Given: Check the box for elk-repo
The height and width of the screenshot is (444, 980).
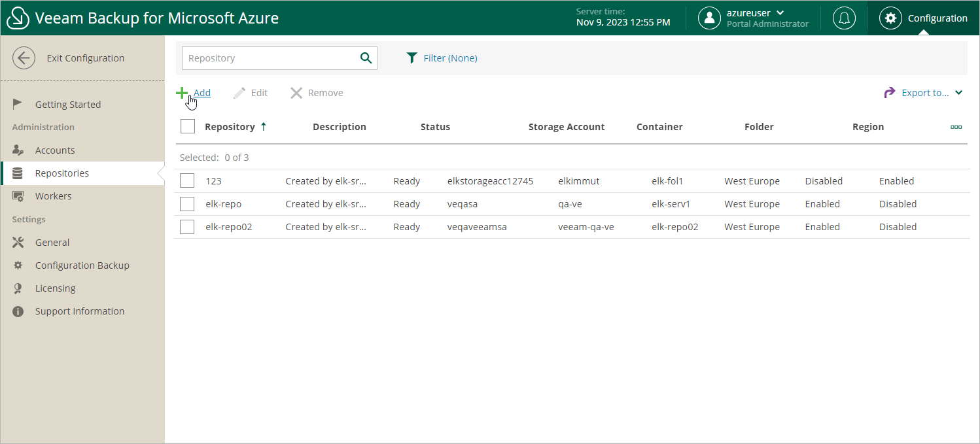Looking at the screenshot, I should [x=187, y=204].
